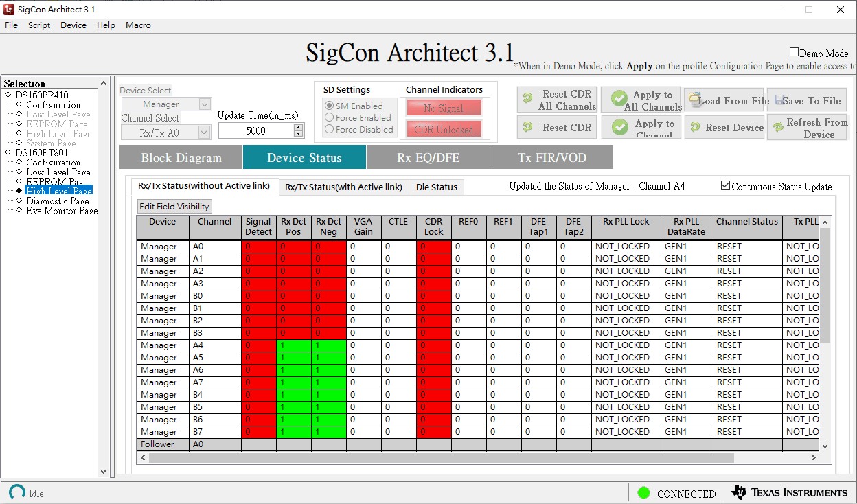Select Eye Monitor Page in the tree

tap(62, 210)
